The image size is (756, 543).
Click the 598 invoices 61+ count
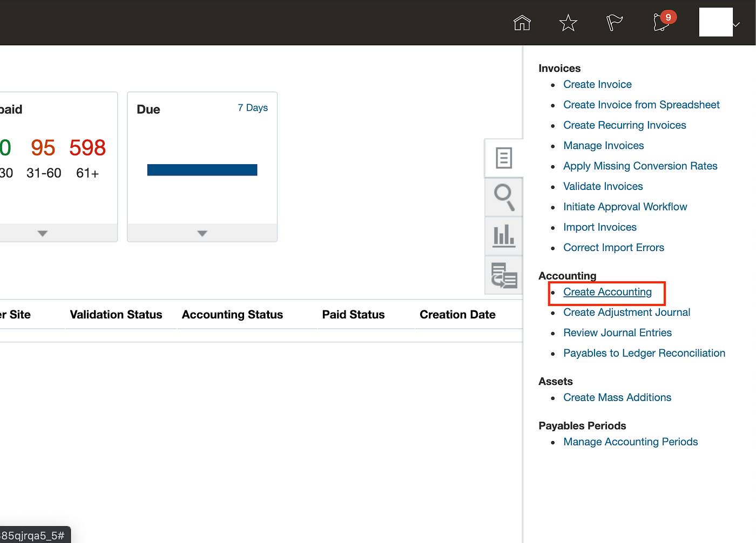coord(87,148)
